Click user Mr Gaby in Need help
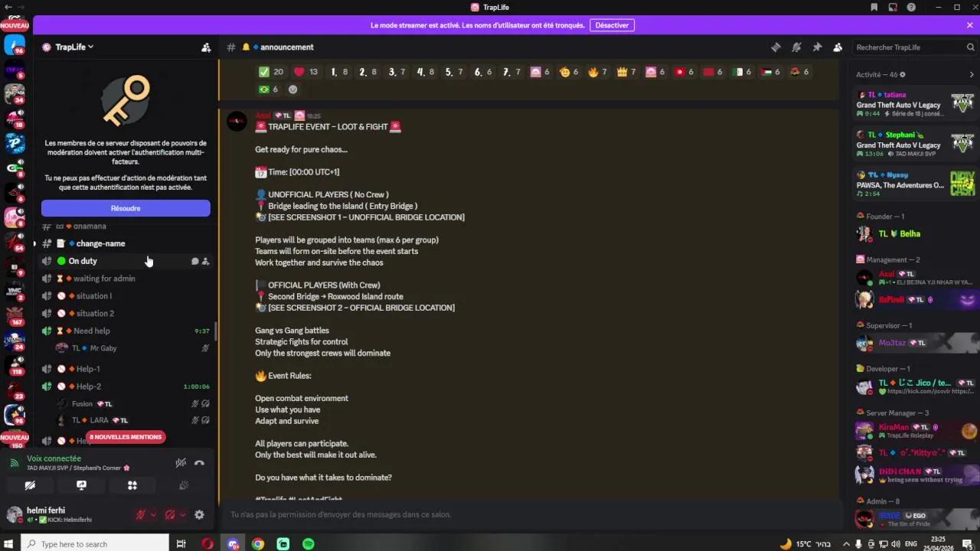The image size is (980, 551). tap(103, 348)
